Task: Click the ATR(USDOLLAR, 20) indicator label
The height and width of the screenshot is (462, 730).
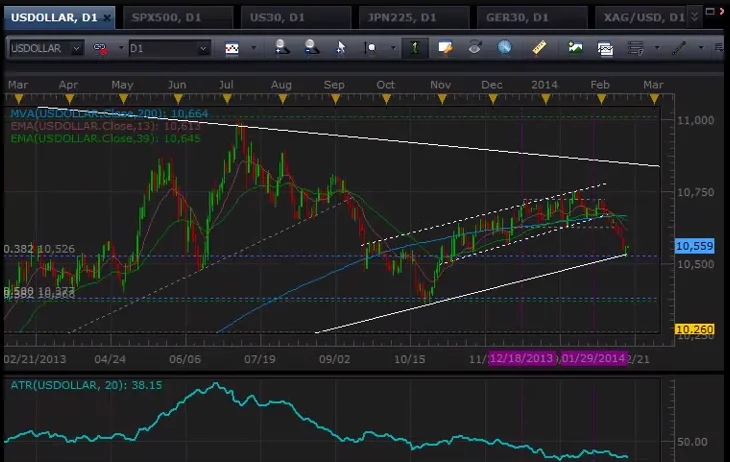Action: tap(86, 385)
